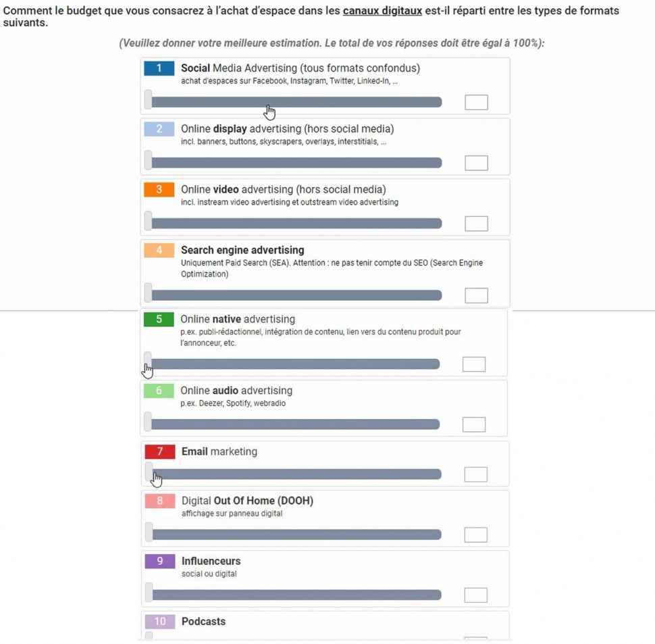Click the lilac number 10 Podcasts badge
This screenshot has height=644, width=655.
160,622
